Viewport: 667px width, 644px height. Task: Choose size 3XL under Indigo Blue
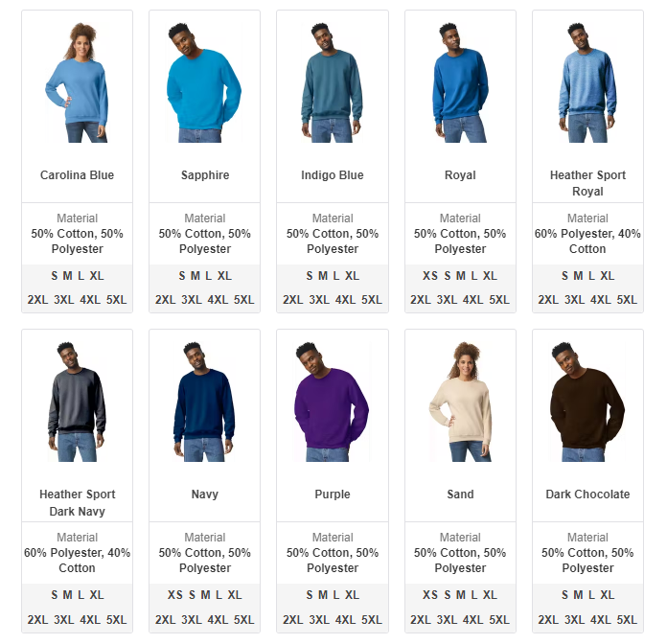(319, 300)
